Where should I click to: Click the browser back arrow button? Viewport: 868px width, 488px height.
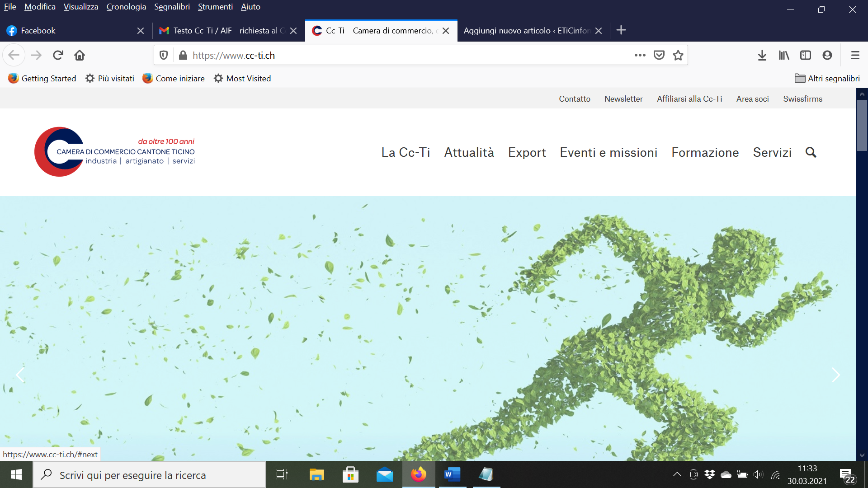(14, 55)
